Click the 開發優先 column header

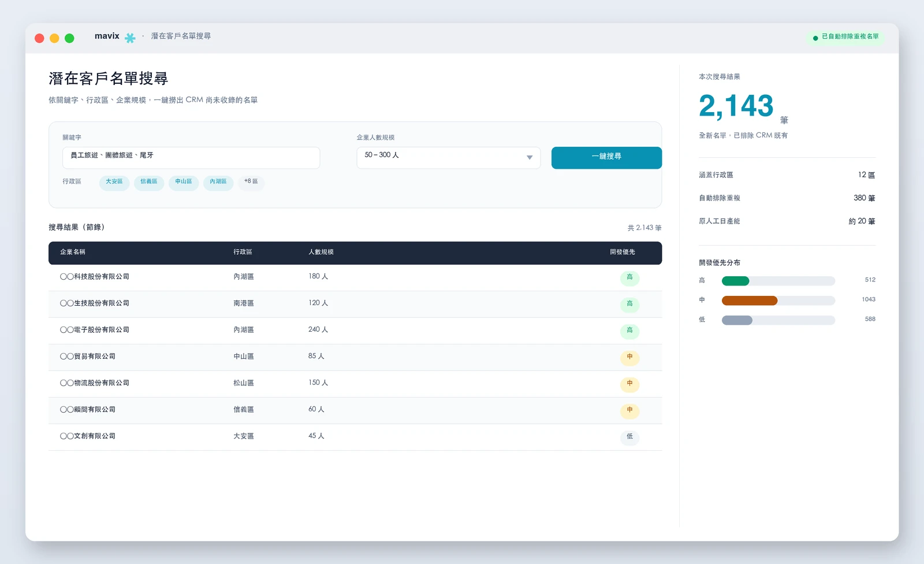tap(623, 252)
